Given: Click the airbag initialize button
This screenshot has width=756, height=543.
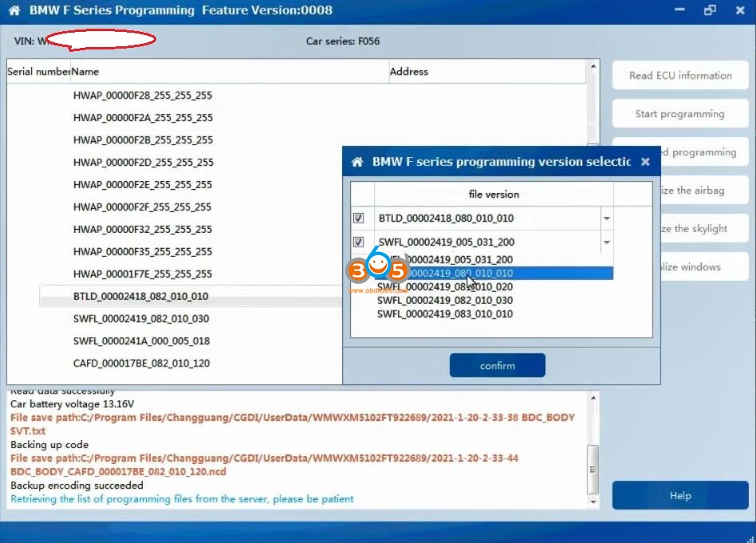Looking at the screenshot, I should coord(704,190).
